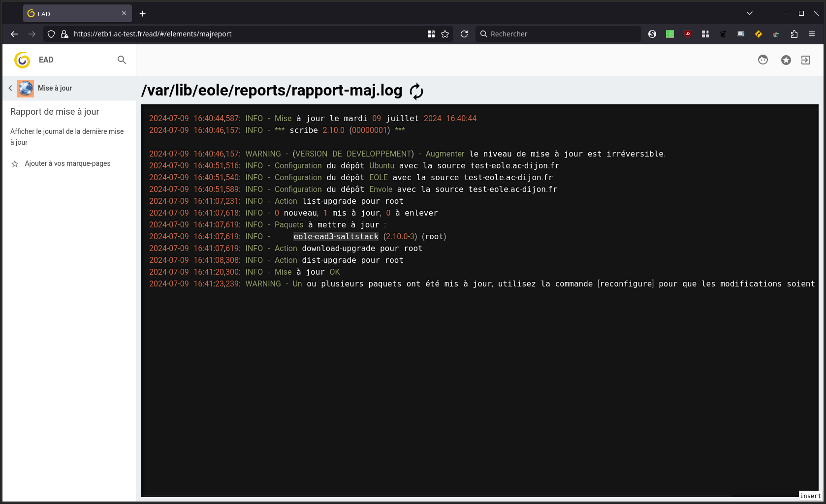Image resolution: width=826 pixels, height=504 pixels.
Task: Click the uBlock Origin extension icon
Action: (688, 34)
